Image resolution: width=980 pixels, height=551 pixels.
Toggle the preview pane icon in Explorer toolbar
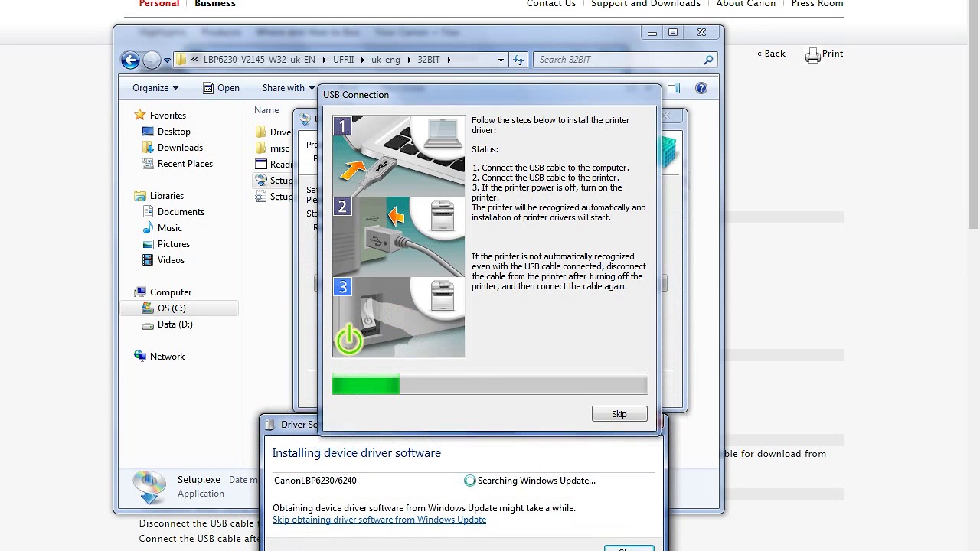674,88
